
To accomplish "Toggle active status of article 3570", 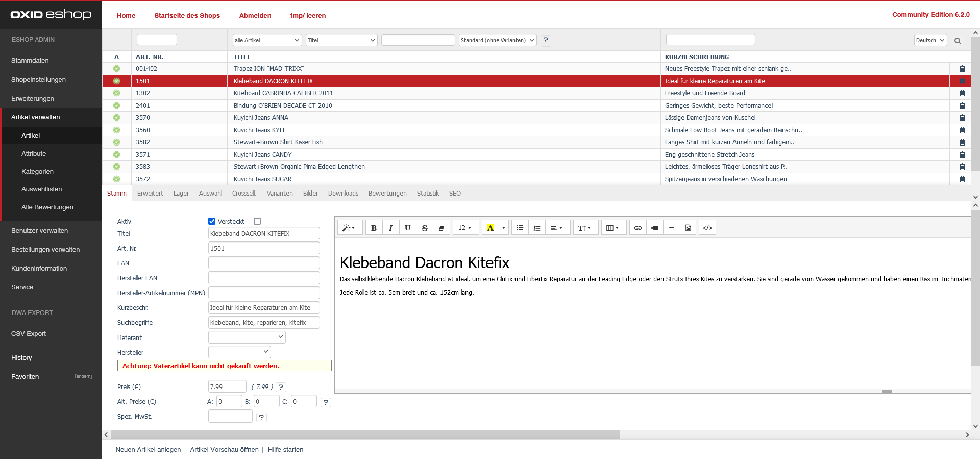I will [116, 118].
